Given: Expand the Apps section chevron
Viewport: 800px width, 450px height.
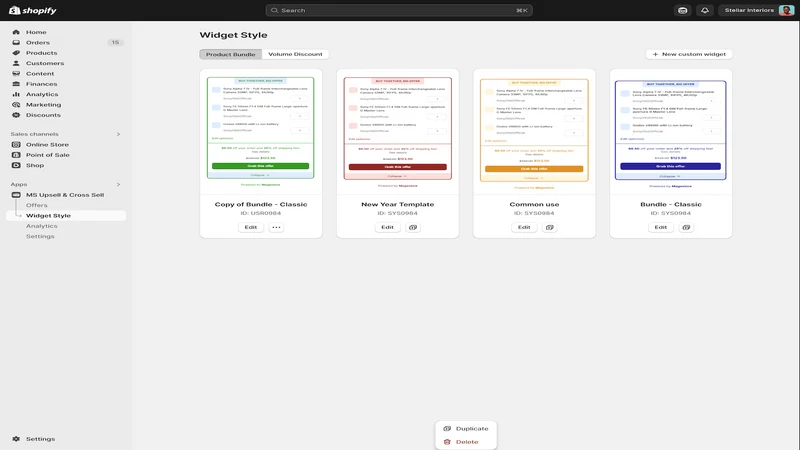Looking at the screenshot, I should (x=118, y=184).
